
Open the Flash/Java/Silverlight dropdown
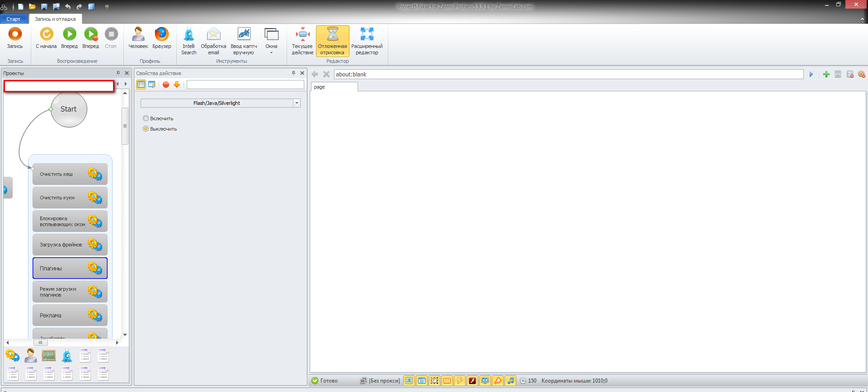tap(297, 103)
